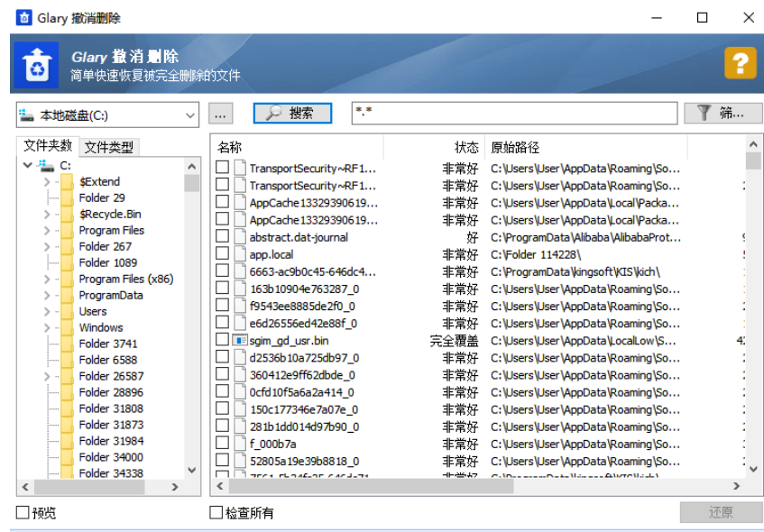Click the file list vertical scrollbar thumb
Screen dimensions: 764x532
tap(753, 161)
